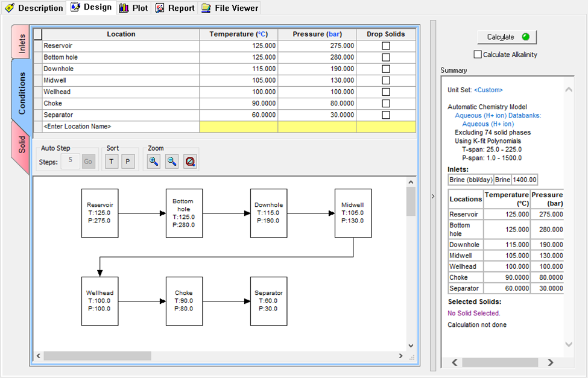This screenshot has height=378, width=588.
Task: Click the green status light on Calculate
Action: [x=526, y=37]
